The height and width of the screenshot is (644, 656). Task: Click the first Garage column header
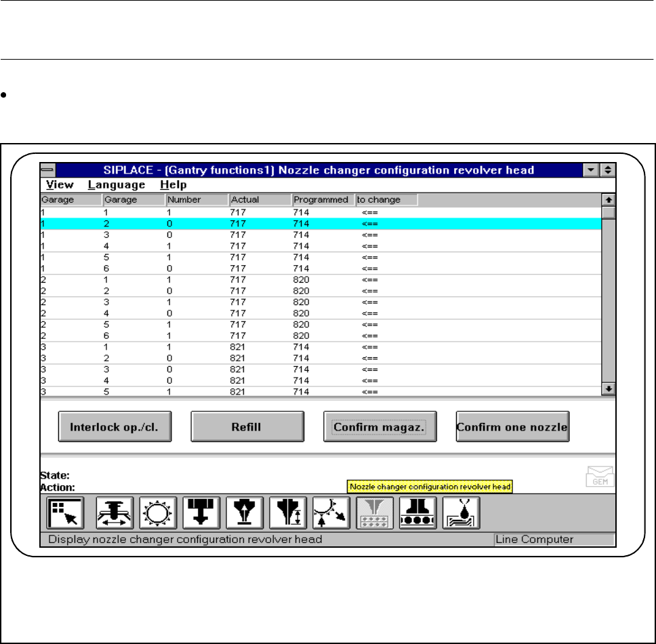[x=72, y=199]
